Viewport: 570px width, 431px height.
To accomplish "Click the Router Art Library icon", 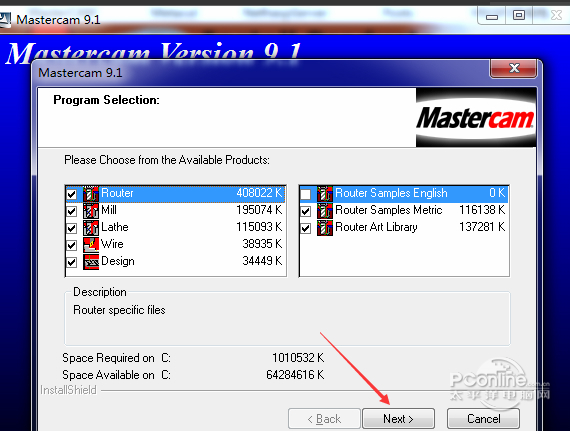I will (x=325, y=228).
